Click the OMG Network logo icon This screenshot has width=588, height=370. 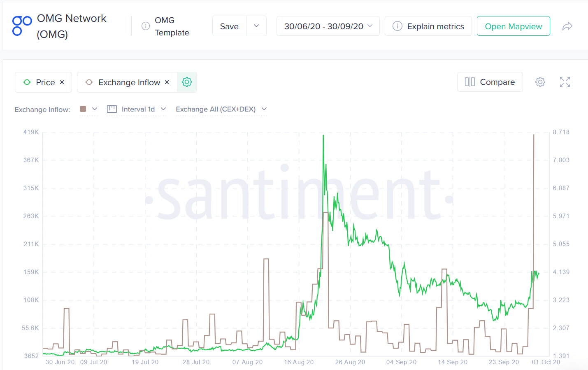tap(22, 26)
